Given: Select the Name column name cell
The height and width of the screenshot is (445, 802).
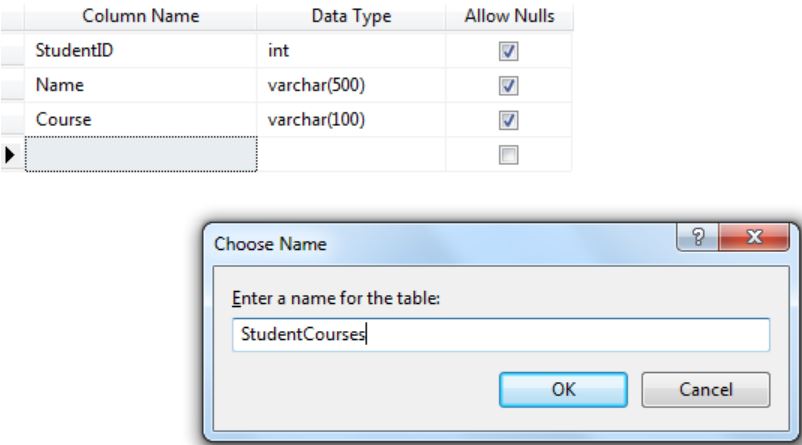Looking at the screenshot, I should click(x=141, y=85).
